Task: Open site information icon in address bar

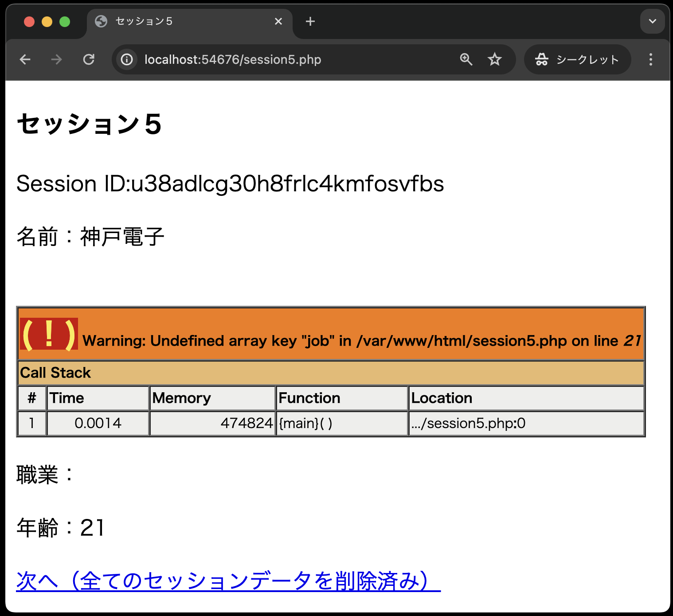Action: [x=127, y=59]
